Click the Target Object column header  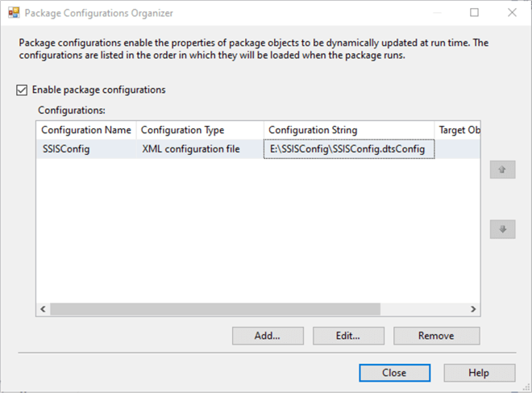pyautogui.click(x=457, y=130)
